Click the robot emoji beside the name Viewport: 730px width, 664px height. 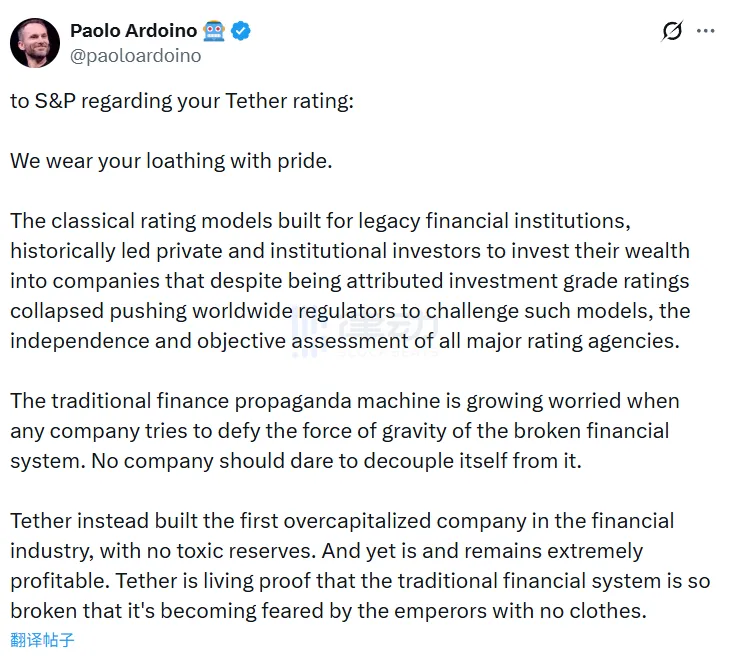(214, 31)
